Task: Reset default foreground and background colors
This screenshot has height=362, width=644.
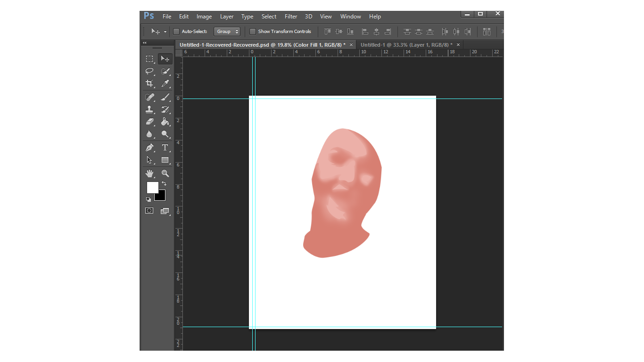Action: (149, 199)
